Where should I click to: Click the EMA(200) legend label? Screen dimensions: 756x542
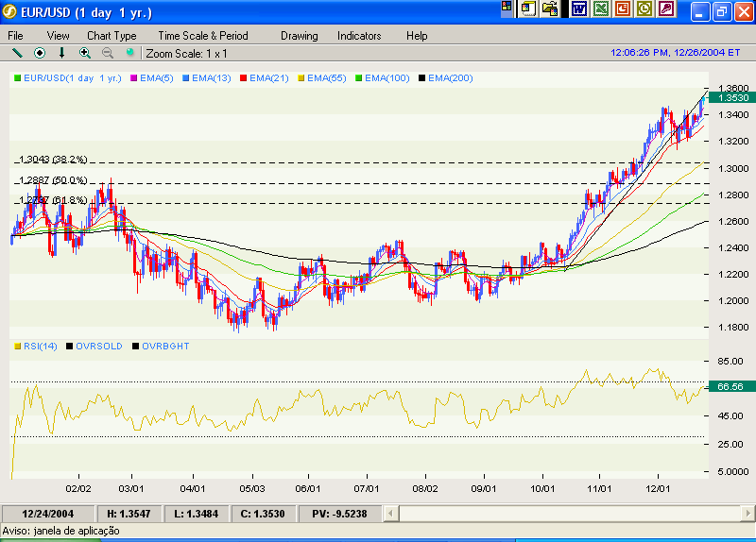point(450,77)
